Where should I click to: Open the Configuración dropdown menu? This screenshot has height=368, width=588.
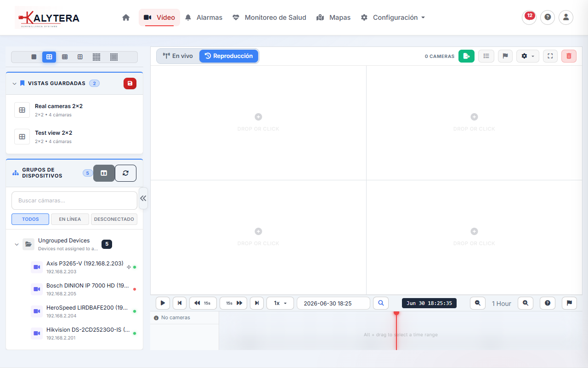click(393, 17)
